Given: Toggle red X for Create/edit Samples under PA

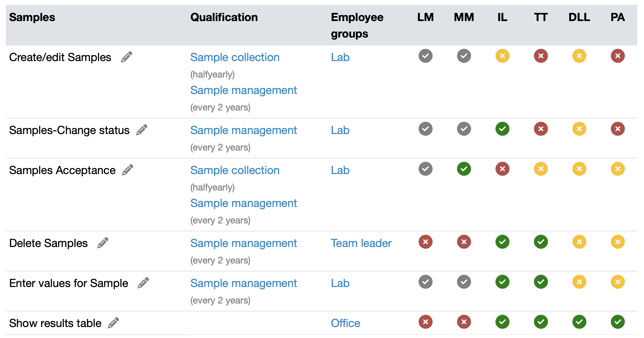Looking at the screenshot, I should click(x=617, y=56).
